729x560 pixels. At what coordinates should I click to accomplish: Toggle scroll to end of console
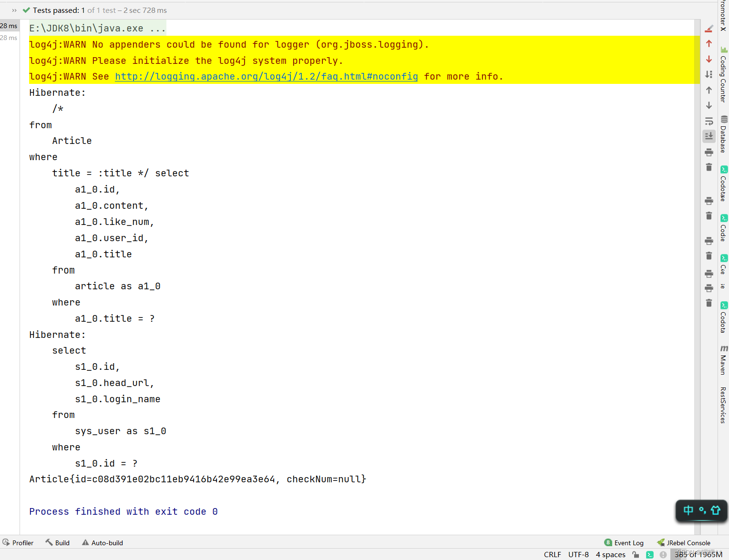(709, 136)
